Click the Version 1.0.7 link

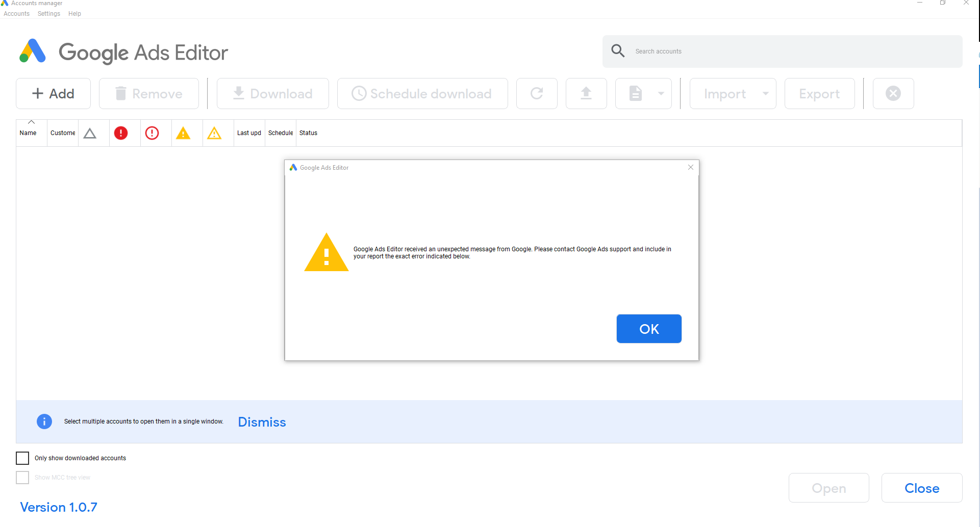pos(59,508)
